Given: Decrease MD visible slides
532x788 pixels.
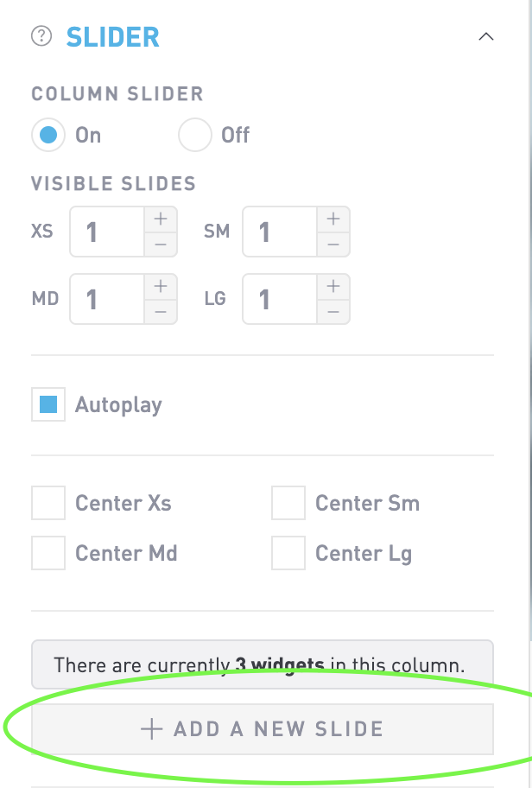Looking at the screenshot, I should (160, 312).
